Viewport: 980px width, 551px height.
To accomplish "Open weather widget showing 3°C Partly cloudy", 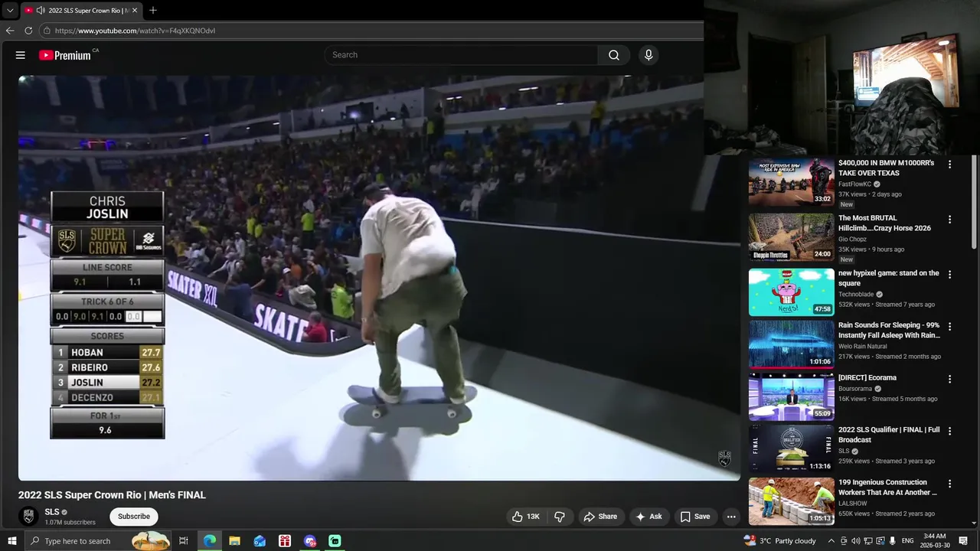I will point(780,541).
